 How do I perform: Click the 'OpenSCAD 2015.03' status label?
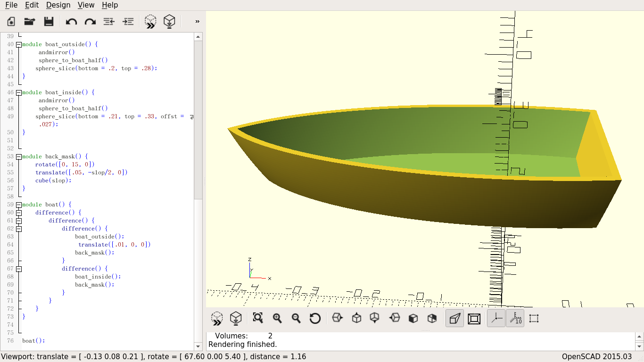point(597,357)
